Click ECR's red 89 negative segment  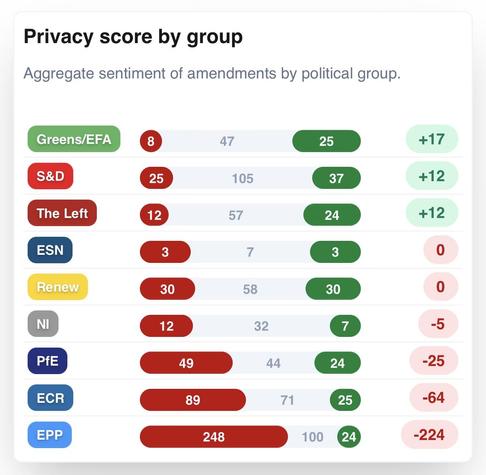click(193, 400)
